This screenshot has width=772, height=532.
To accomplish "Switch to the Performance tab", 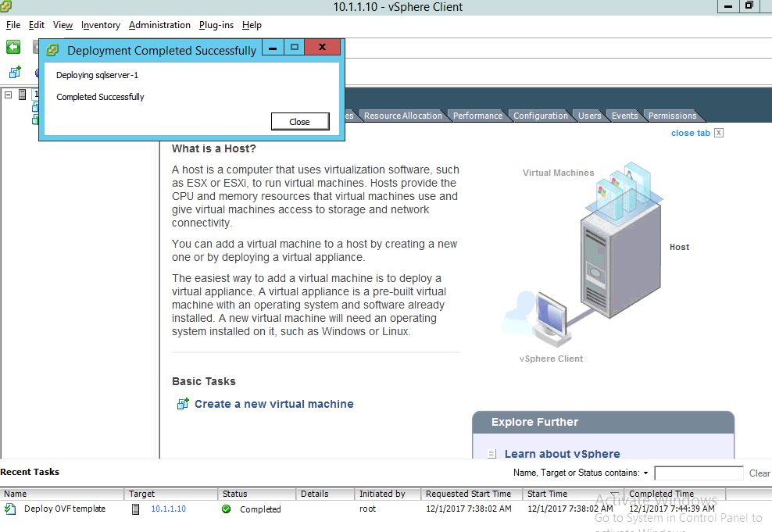I will (477, 116).
